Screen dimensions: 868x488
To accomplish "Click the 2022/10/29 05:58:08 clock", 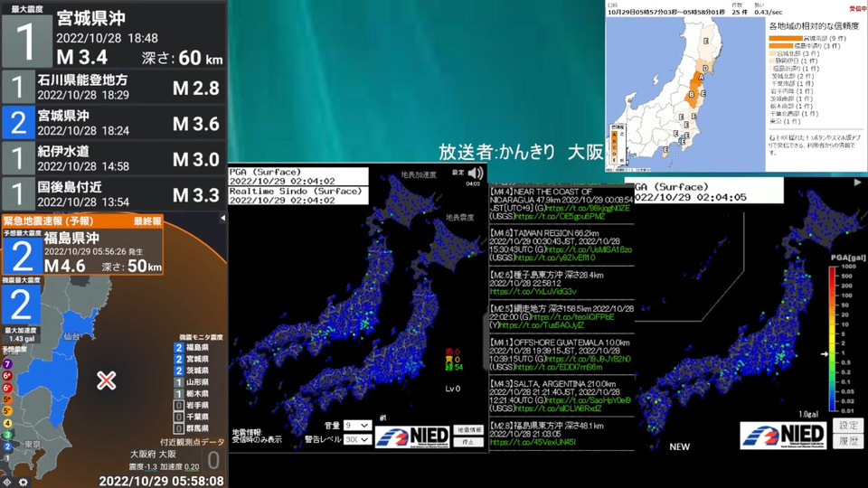I will (161, 481).
